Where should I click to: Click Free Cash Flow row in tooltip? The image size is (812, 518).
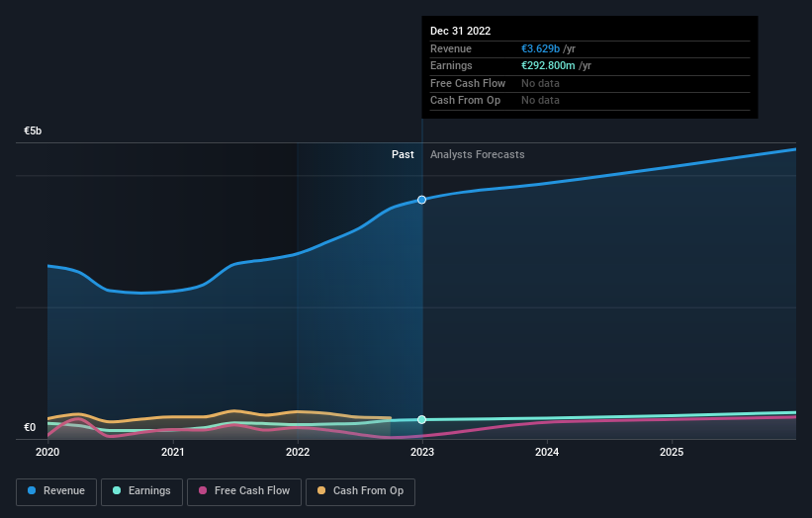(589, 83)
